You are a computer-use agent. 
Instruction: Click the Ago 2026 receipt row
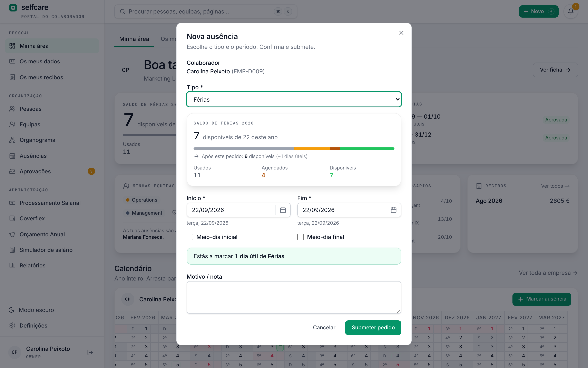tap(522, 201)
